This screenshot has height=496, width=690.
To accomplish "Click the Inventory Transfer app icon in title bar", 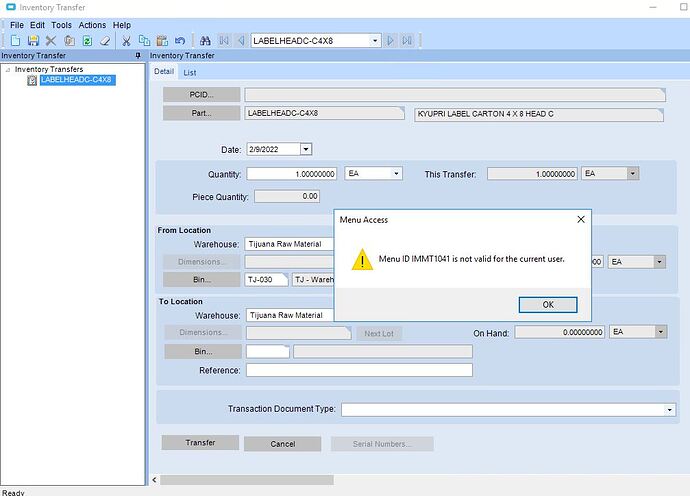I will [x=11, y=7].
